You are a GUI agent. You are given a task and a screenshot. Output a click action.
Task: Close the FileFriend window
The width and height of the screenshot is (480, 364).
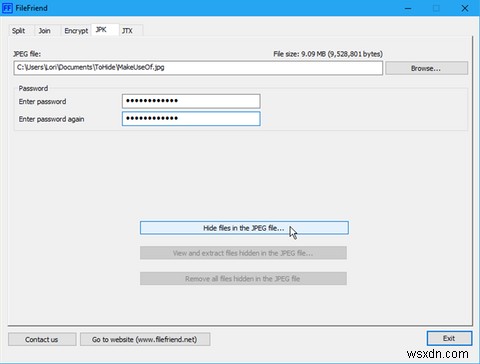(465, 8)
